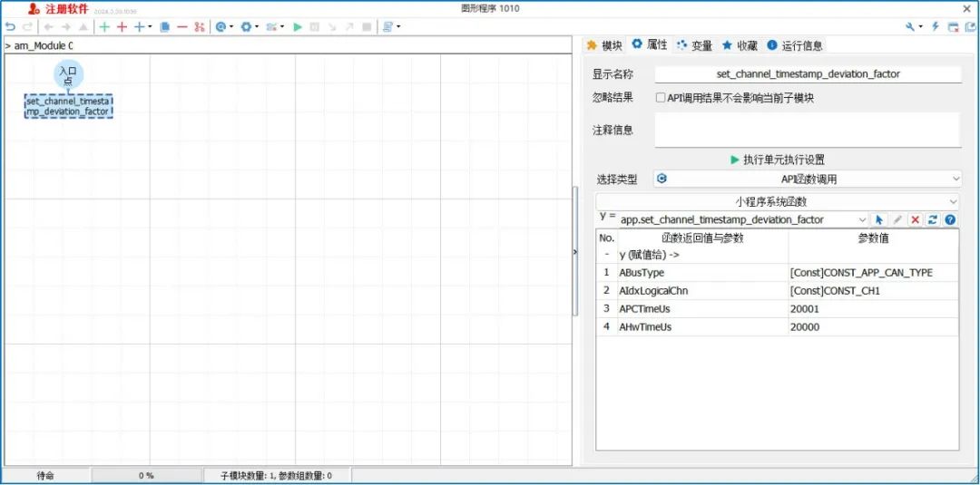Click the undo arrow in the toolbar

coord(10,27)
